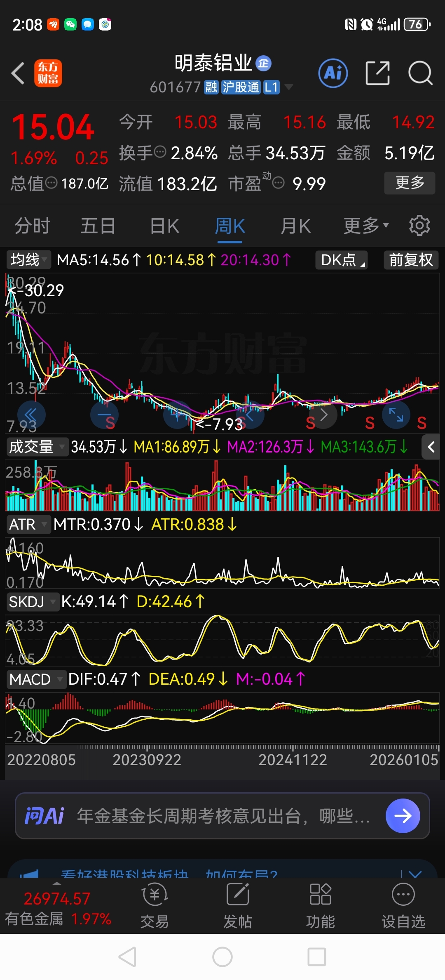The image size is (445, 980).
Task: Tap the 沪股通 badge
Action: (x=241, y=87)
